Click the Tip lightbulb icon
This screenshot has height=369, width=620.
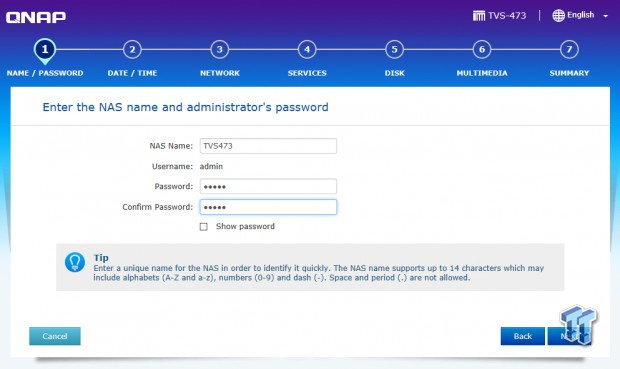tap(75, 262)
